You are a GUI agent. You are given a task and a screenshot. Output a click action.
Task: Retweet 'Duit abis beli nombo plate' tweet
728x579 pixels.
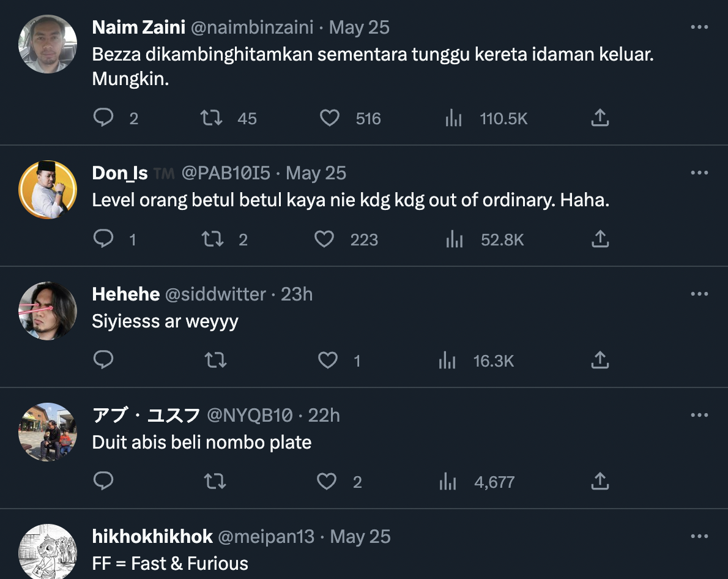click(x=215, y=481)
